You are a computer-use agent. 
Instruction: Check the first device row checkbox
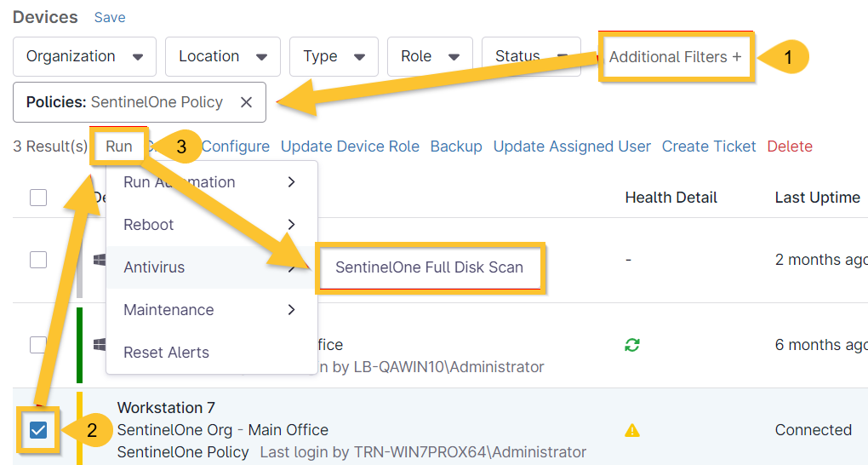tap(38, 260)
